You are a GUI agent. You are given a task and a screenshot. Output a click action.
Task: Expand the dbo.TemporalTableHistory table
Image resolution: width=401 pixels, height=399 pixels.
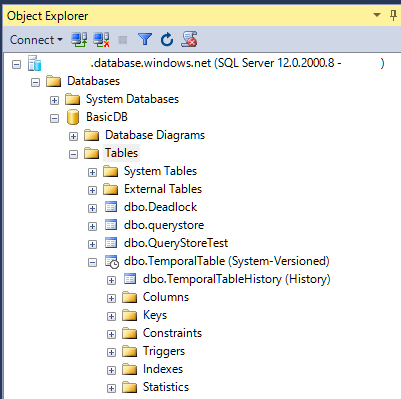[111, 280]
